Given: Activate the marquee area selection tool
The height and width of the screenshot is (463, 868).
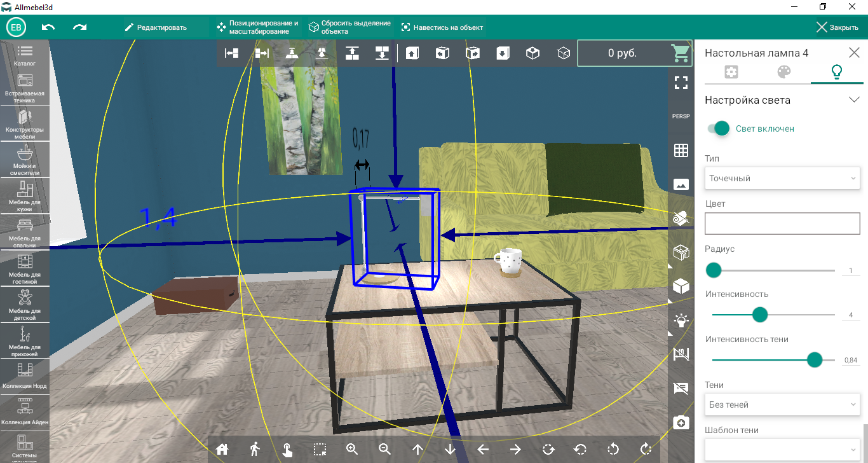Looking at the screenshot, I should pos(320,449).
